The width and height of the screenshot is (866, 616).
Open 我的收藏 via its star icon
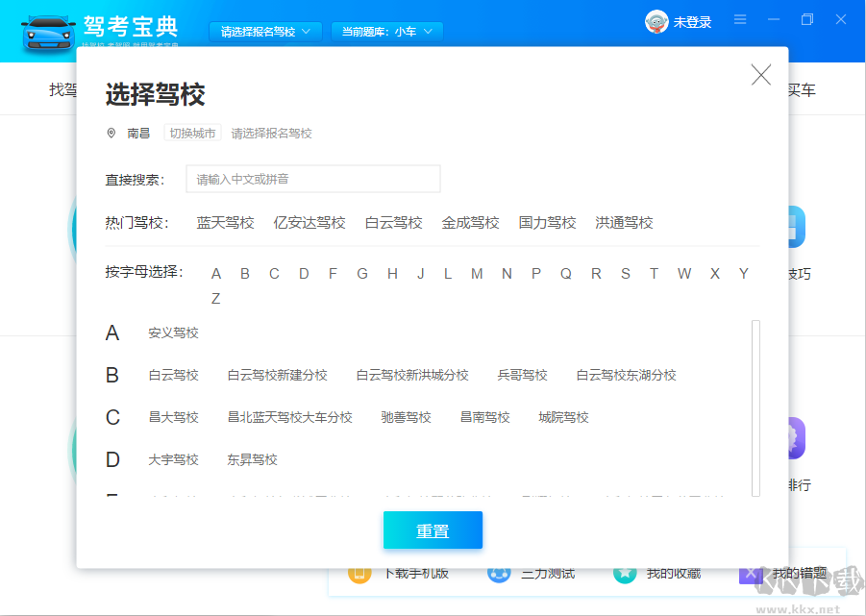click(x=625, y=572)
